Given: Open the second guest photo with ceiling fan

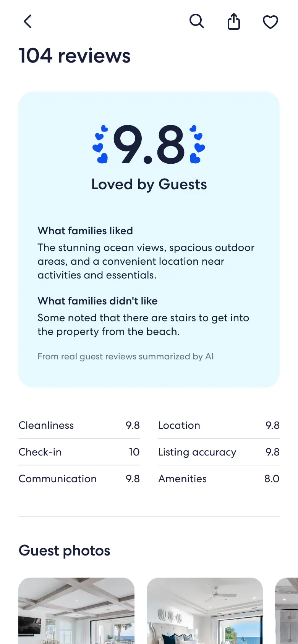Looking at the screenshot, I should click(x=205, y=611).
